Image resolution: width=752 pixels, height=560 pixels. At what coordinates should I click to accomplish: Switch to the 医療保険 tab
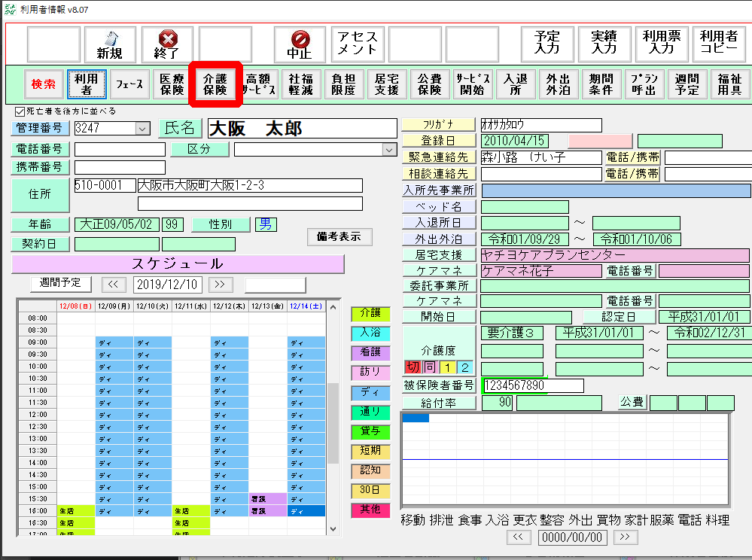coord(172,84)
